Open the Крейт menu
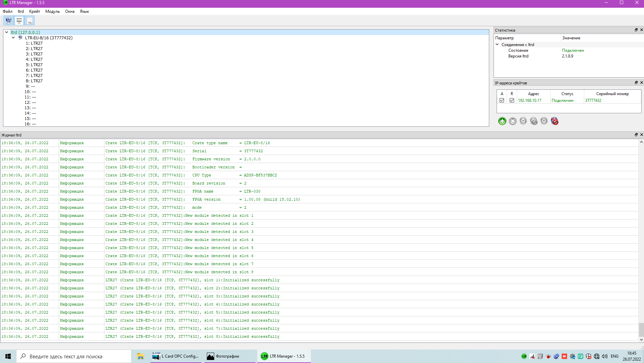Image resolution: width=644 pixels, height=363 pixels. pos(35,11)
